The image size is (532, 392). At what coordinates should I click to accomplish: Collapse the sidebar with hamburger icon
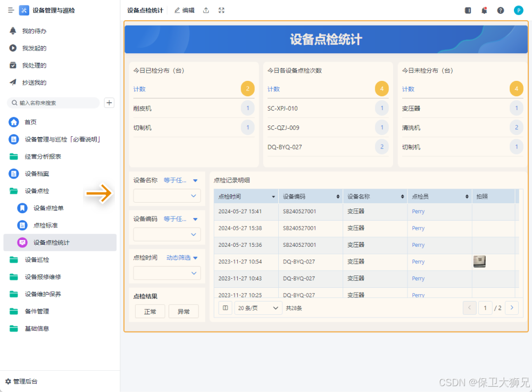pos(11,10)
